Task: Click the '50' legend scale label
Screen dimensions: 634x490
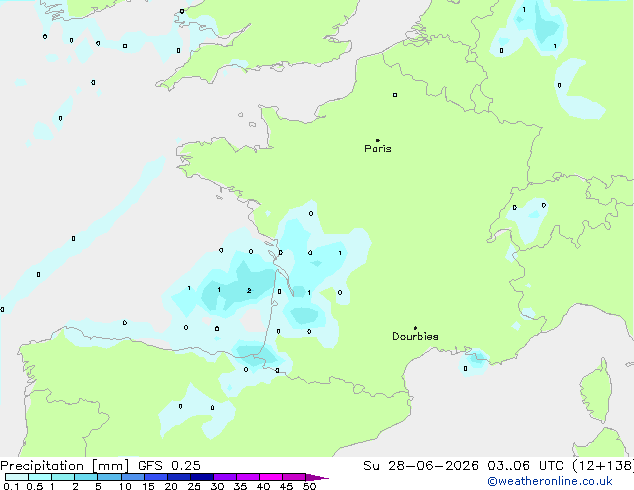Action: (x=309, y=486)
